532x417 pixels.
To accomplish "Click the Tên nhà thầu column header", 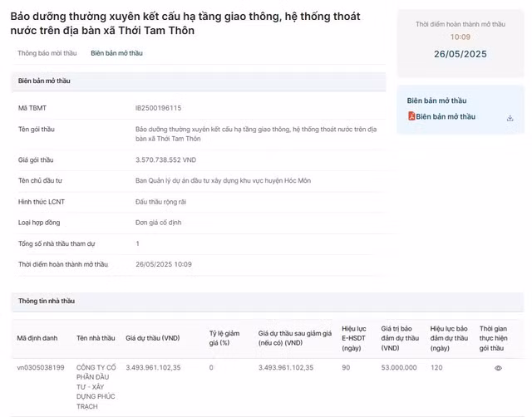I will click(95, 338).
